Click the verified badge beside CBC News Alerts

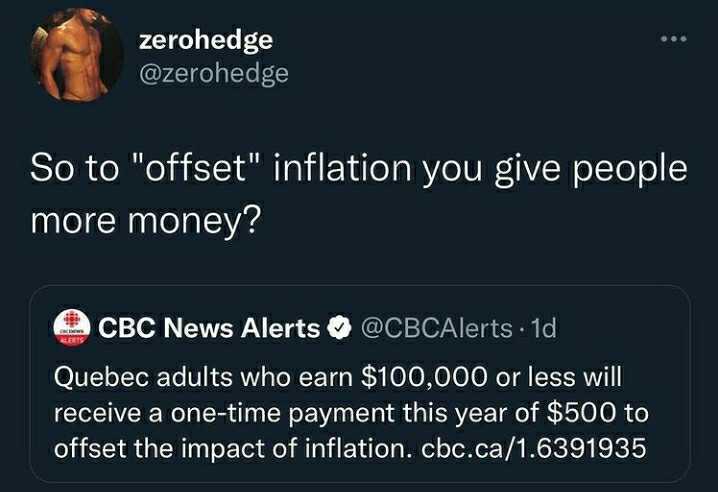(x=338, y=328)
